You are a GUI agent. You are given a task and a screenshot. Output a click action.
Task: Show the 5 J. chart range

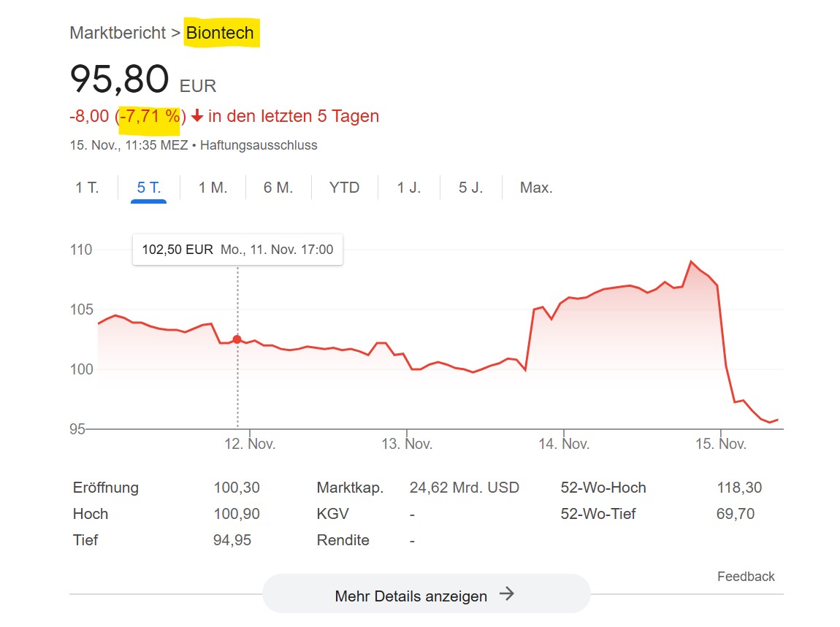pos(471,188)
